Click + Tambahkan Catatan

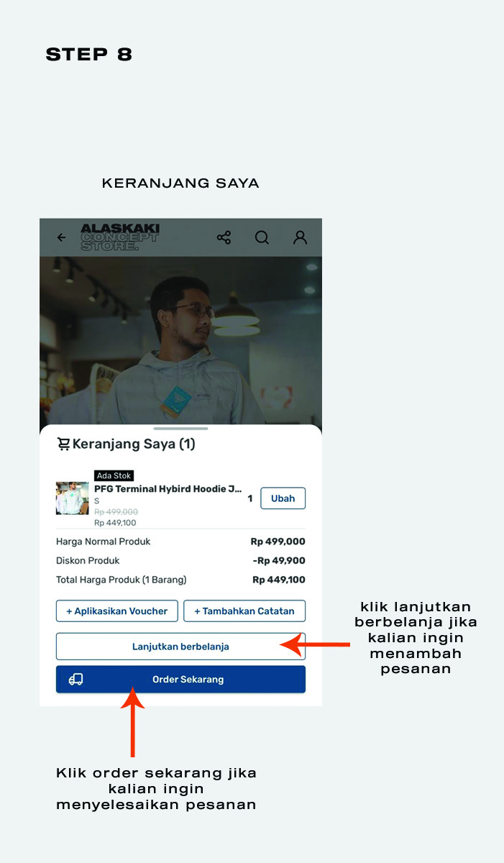tap(244, 611)
